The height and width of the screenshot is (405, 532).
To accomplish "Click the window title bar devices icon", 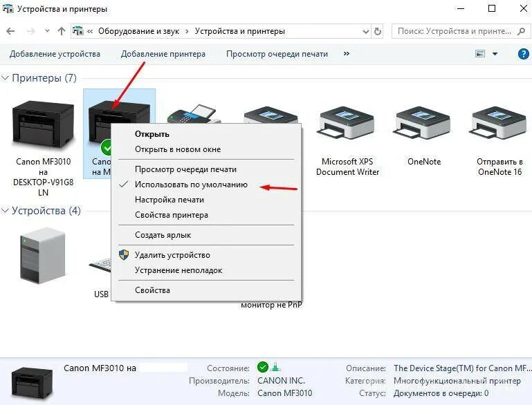I will point(8,9).
